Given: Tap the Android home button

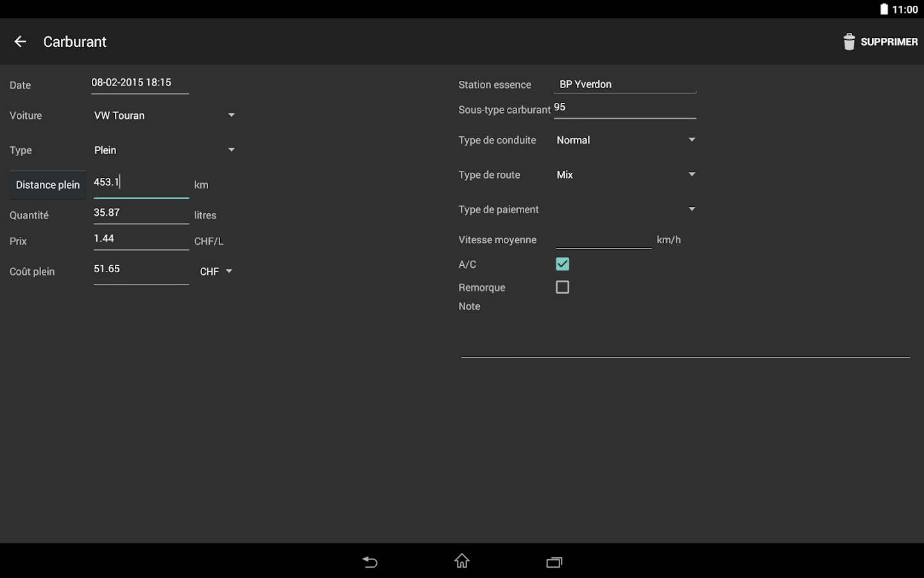Looking at the screenshot, I should [462, 561].
